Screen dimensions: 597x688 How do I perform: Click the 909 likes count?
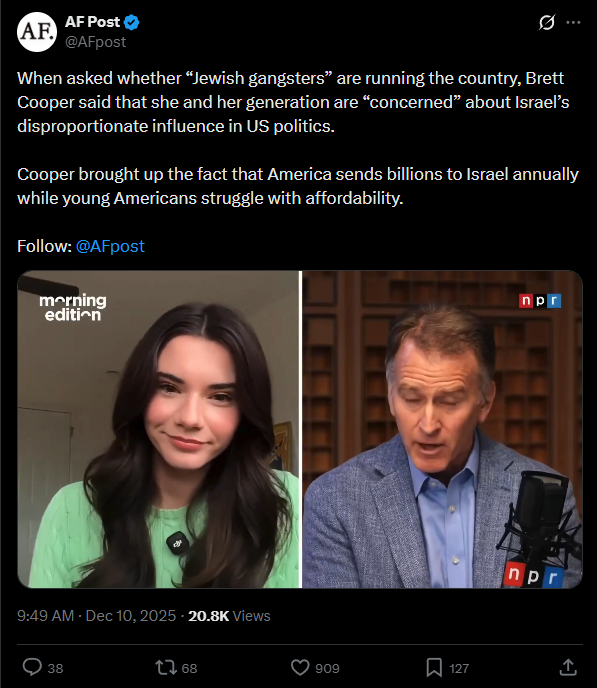(327, 668)
